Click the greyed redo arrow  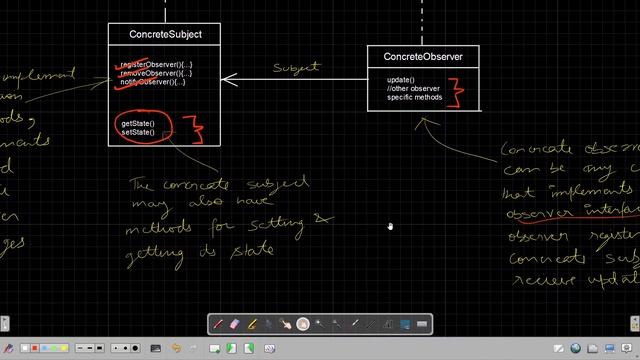tap(193, 348)
